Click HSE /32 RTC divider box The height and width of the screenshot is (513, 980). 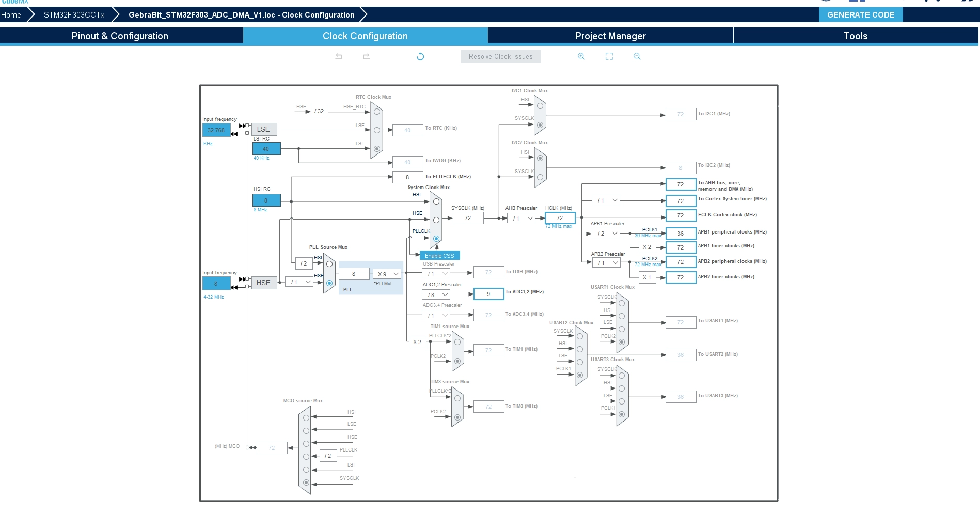click(320, 111)
